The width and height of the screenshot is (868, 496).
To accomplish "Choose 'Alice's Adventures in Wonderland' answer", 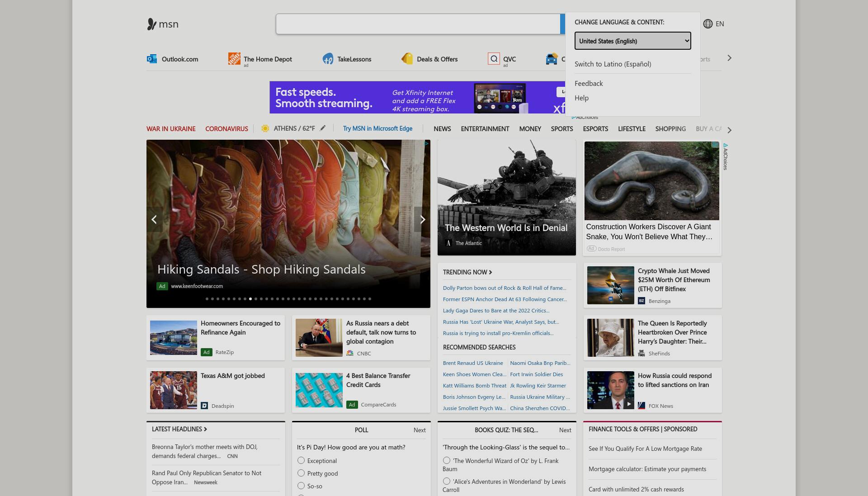I will click(x=447, y=481).
